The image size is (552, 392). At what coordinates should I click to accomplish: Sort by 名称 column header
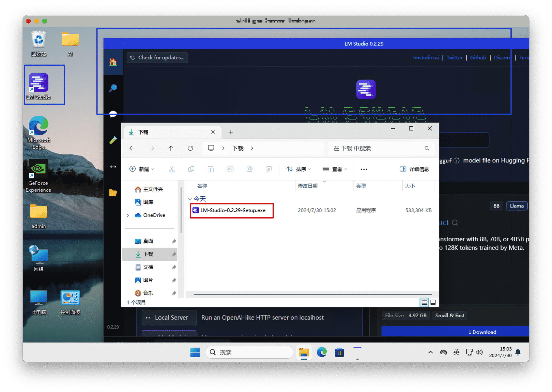pos(202,186)
